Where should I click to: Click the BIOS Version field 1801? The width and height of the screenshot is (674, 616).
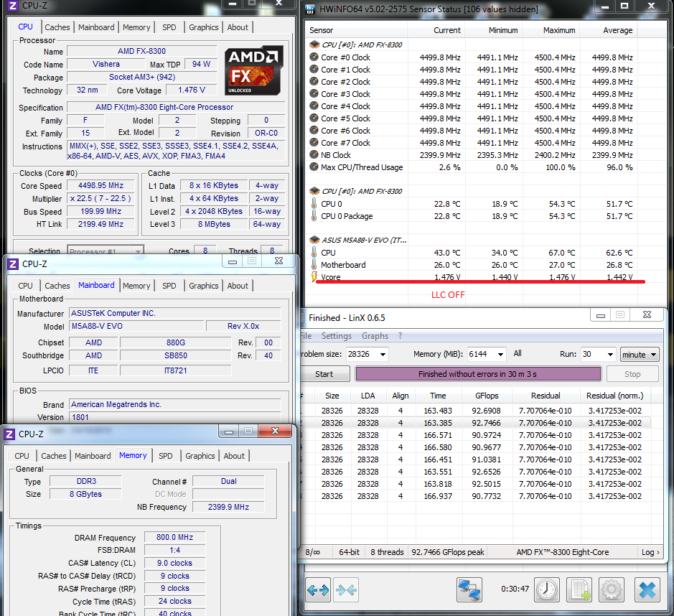[x=174, y=417]
